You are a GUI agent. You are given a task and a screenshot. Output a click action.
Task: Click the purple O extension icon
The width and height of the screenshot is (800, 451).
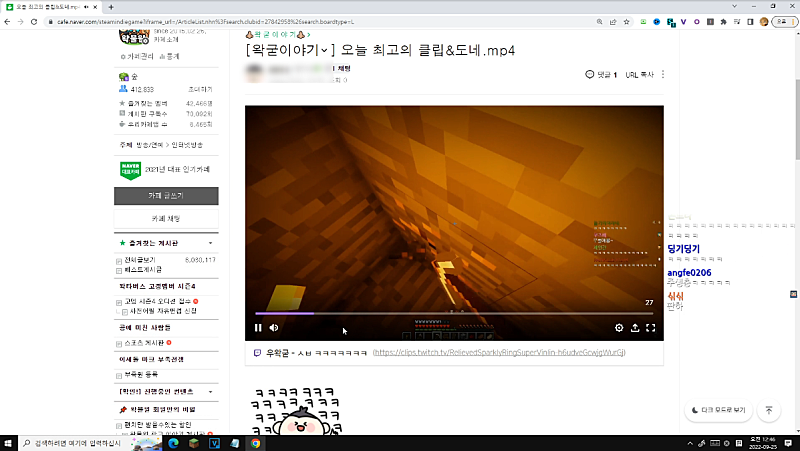pos(697,22)
